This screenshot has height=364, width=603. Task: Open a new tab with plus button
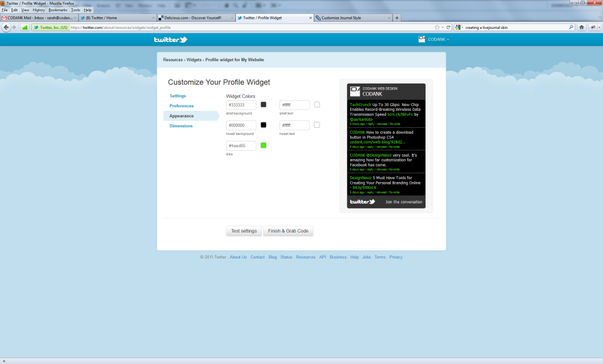(x=397, y=18)
